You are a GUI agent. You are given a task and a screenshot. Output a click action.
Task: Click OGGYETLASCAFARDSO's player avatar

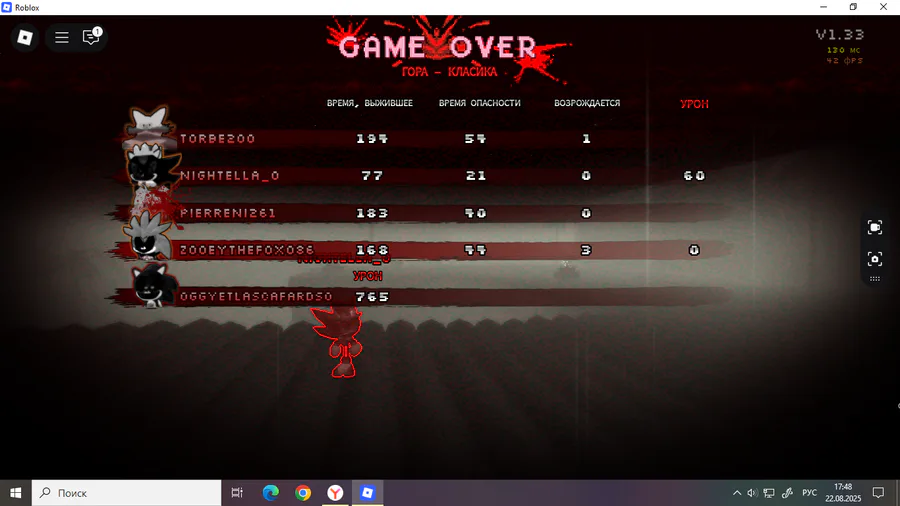point(152,286)
